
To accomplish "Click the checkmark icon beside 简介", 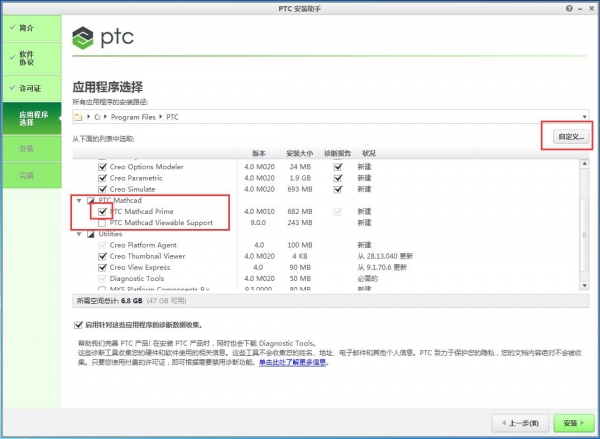I will (12, 28).
